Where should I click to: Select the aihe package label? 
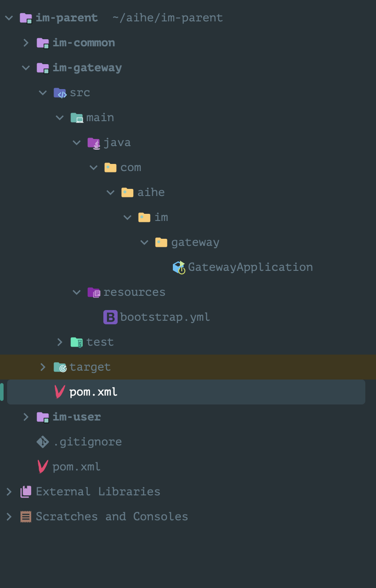click(151, 192)
